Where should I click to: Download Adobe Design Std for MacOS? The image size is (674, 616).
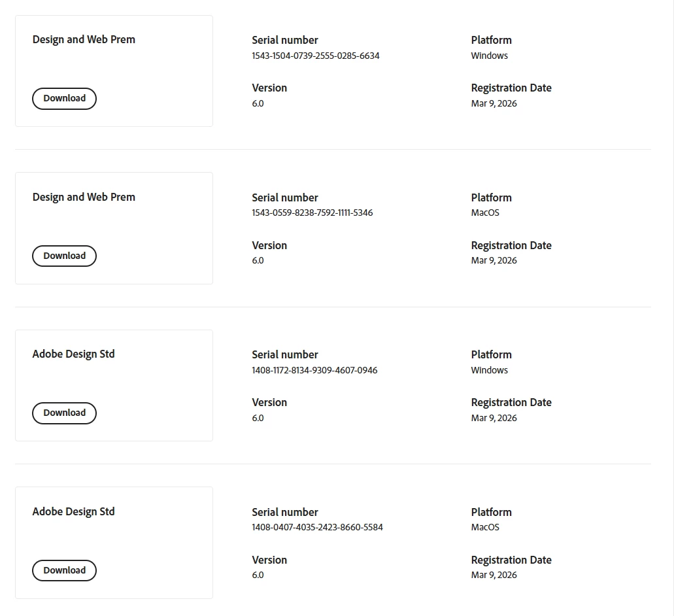click(65, 570)
